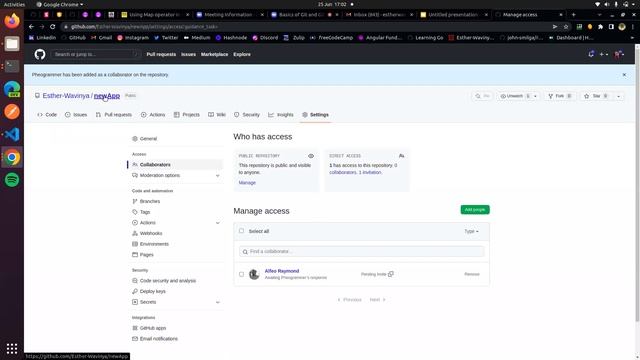The width and height of the screenshot is (640, 360).
Task: Click the Chrome address bar
Action: click(x=306, y=27)
